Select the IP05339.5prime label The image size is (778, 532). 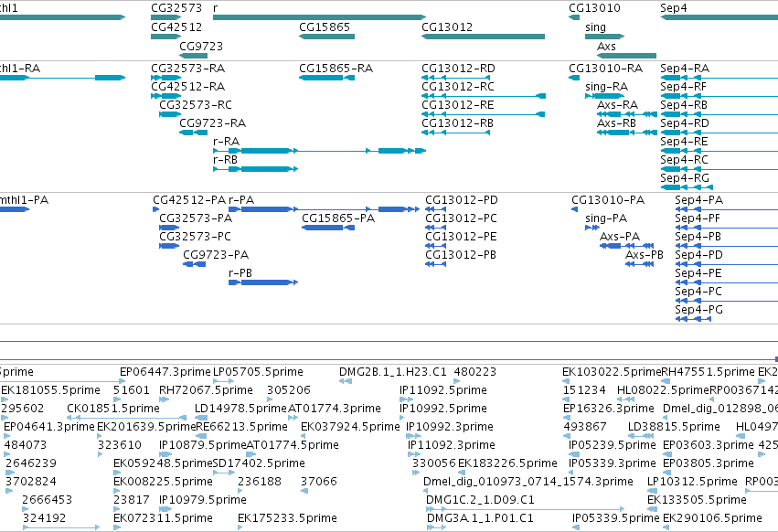click(616, 518)
